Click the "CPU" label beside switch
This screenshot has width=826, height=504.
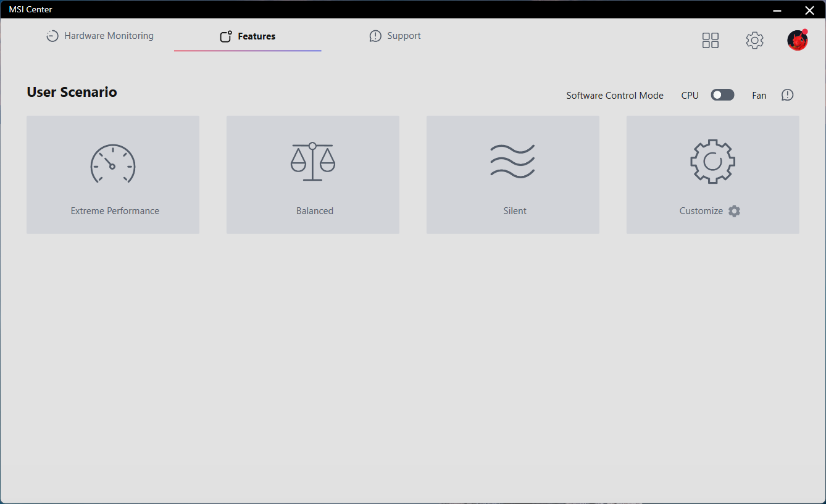click(690, 96)
